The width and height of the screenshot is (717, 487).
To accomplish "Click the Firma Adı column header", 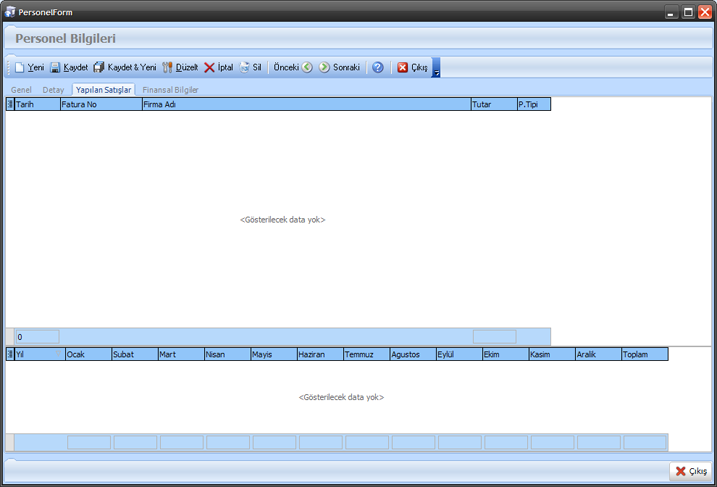I will pos(305,104).
